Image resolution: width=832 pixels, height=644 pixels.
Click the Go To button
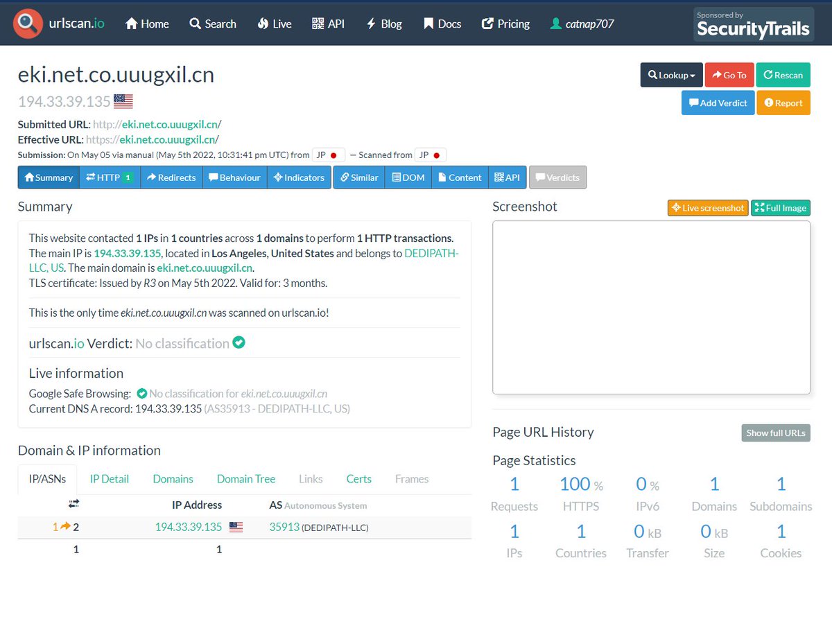coord(729,75)
